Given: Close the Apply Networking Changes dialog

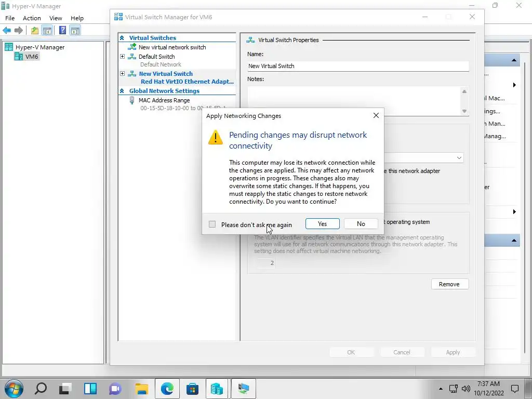Looking at the screenshot, I should coord(376,115).
